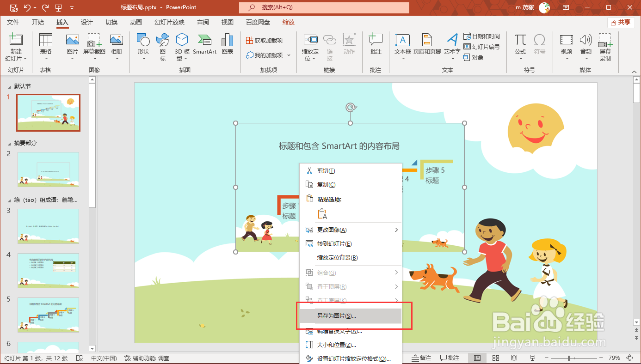Click the search box in title bar
The width and height of the screenshot is (641, 364).
tap(324, 7)
